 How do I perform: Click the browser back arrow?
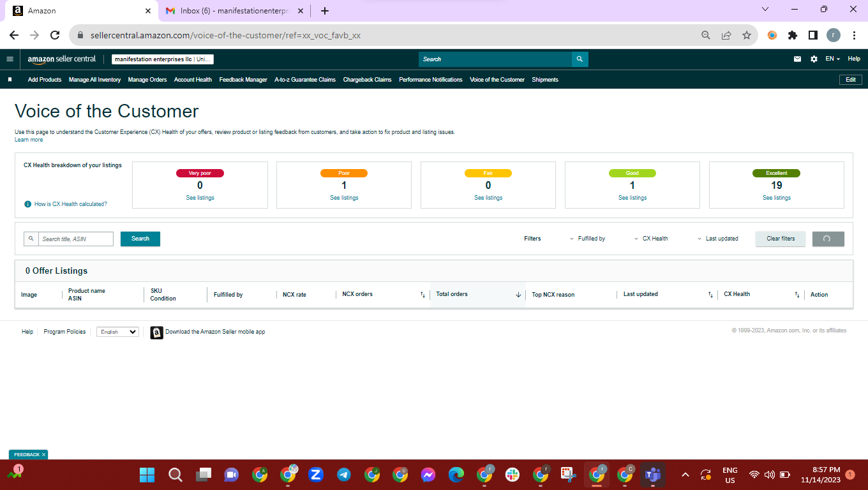coord(14,36)
